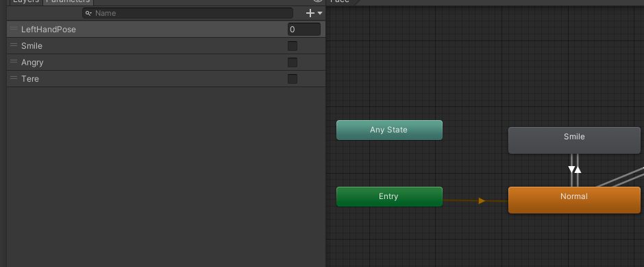This screenshot has height=267, width=644.
Task: Click the Smile row reorder handle
Action: [x=14, y=45]
